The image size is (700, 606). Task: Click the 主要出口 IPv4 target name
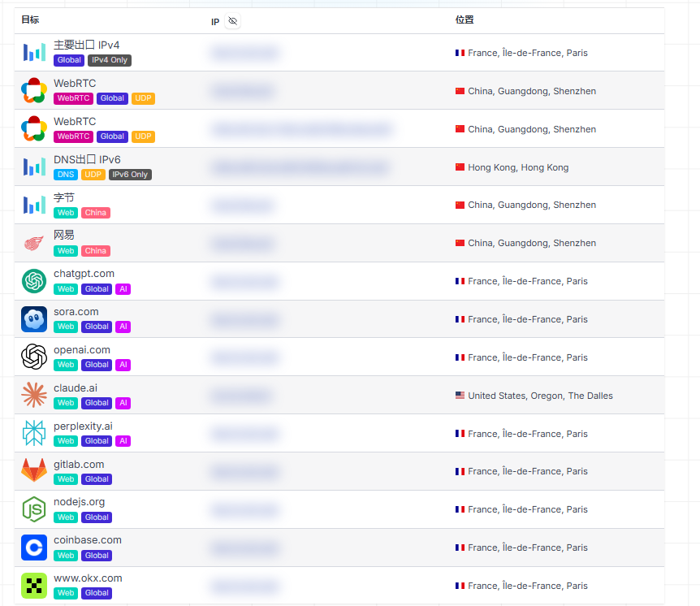pyautogui.click(x=87, y=45)
